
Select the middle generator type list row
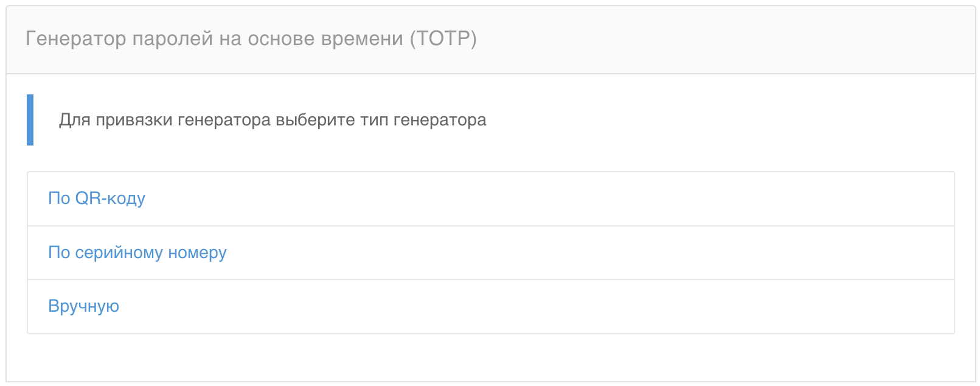click(490, 253)
